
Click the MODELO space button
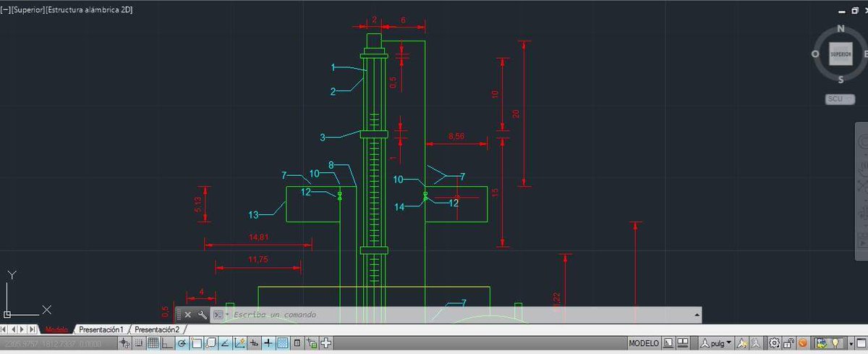[x=644, y=343]
